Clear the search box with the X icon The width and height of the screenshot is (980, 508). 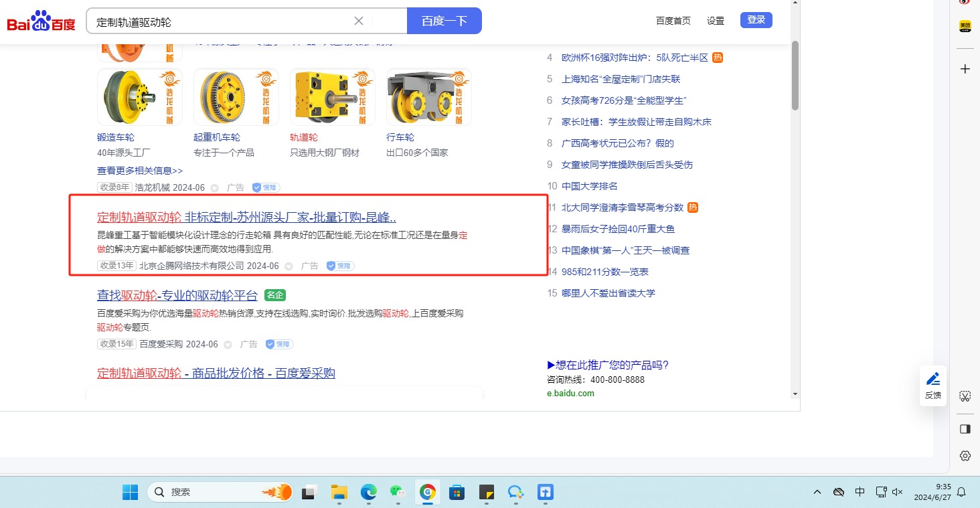(x=359, y=21)
